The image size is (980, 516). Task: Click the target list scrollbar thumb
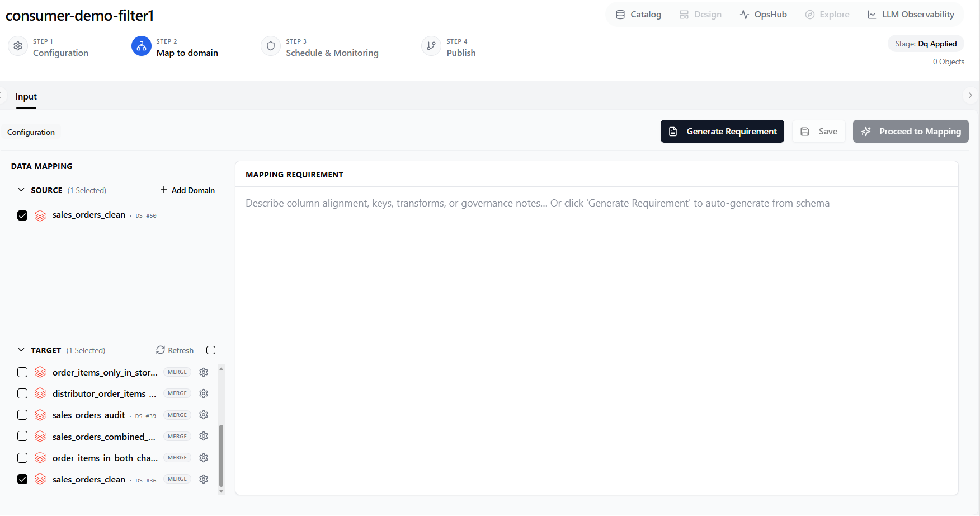221,456
